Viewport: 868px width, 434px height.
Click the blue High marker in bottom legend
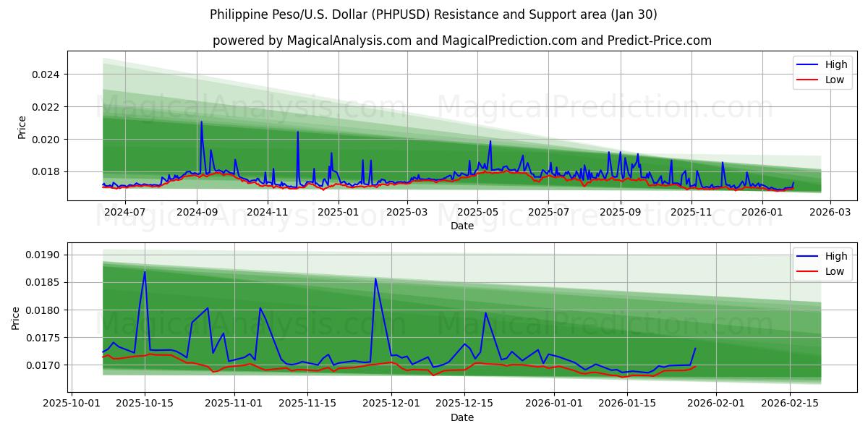pyautogui.click(x=809, y=255)
